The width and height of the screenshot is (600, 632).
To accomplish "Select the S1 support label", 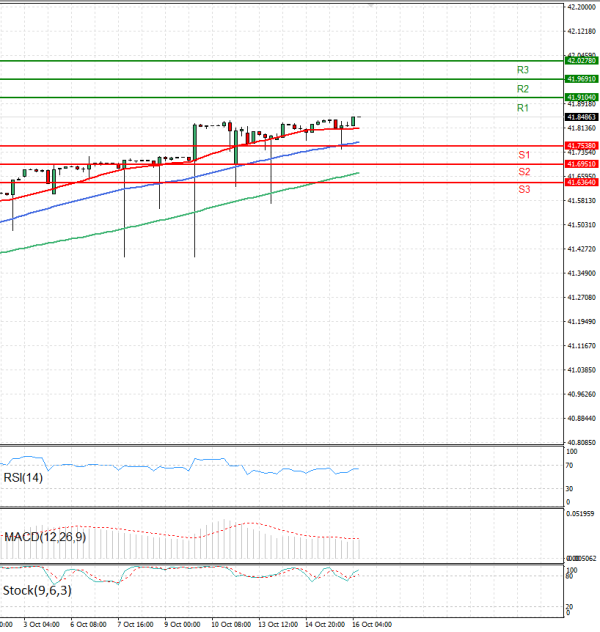I will 523,155.
